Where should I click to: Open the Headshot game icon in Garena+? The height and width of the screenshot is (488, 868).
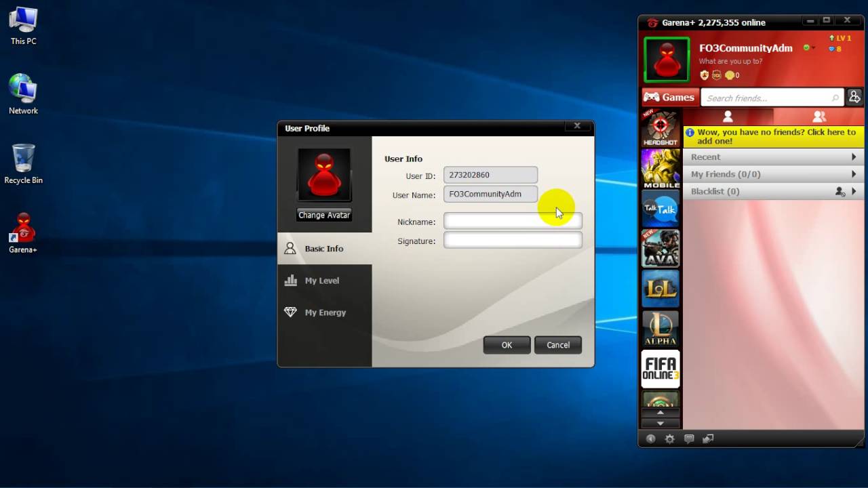coord(660,129)
